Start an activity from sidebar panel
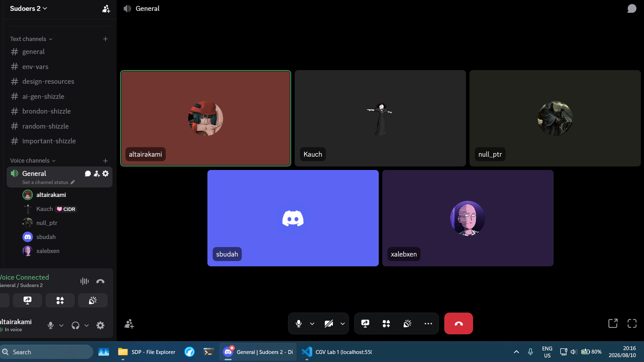 tap(60, 300)
